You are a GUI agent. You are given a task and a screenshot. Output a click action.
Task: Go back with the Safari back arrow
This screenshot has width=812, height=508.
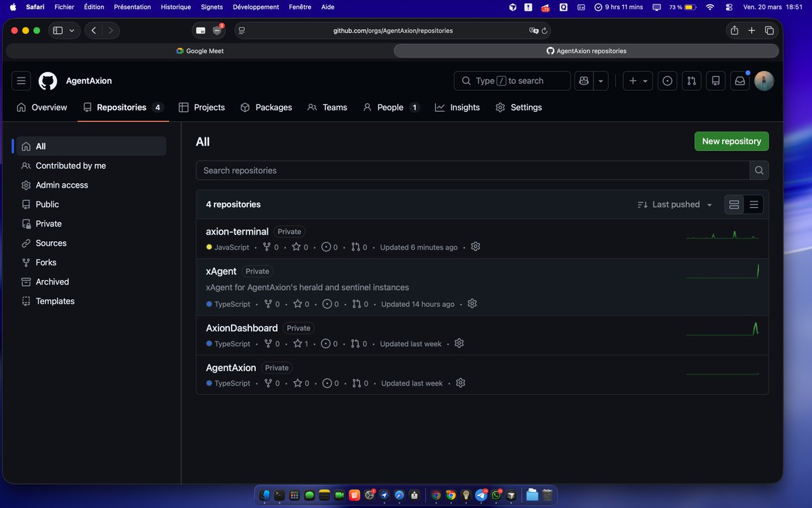click(94, 30)
